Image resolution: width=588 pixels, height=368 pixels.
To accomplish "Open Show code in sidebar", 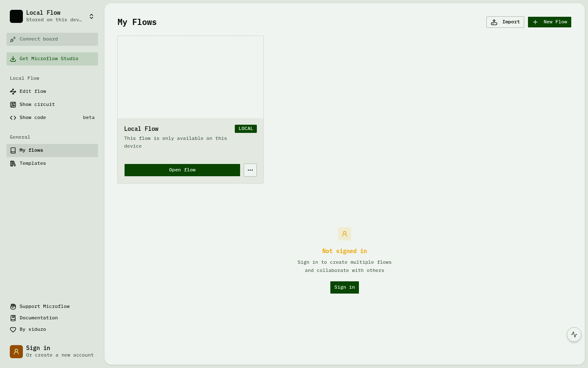I will tap(52, 118).
